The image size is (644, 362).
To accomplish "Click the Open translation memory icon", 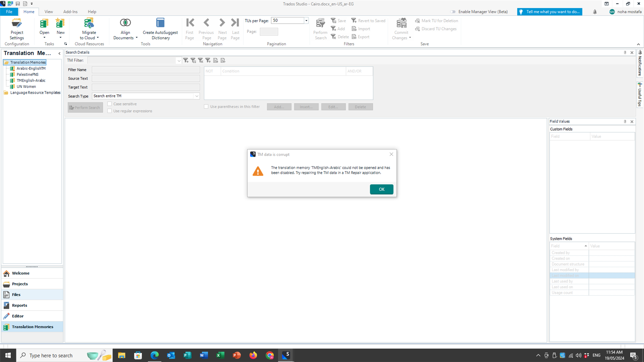I will [44, 24].
